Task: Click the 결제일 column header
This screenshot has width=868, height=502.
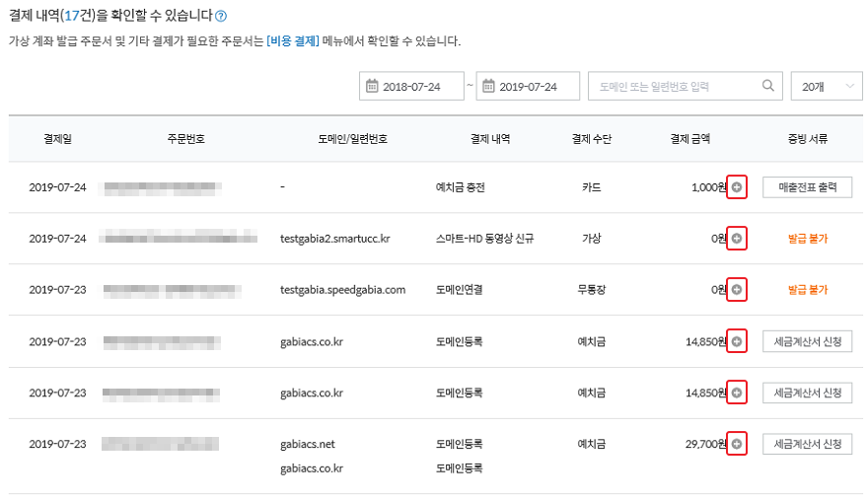Action: [57, 139]
